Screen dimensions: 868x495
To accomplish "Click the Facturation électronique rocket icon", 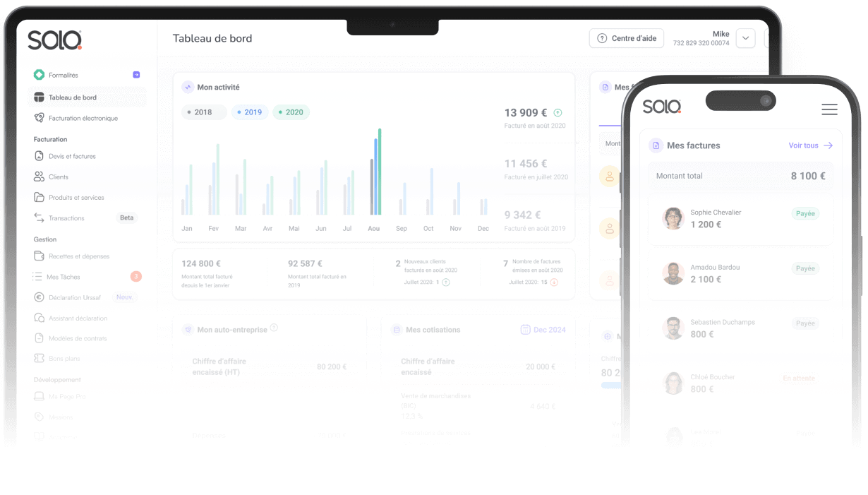I will (x=39, y=118).
